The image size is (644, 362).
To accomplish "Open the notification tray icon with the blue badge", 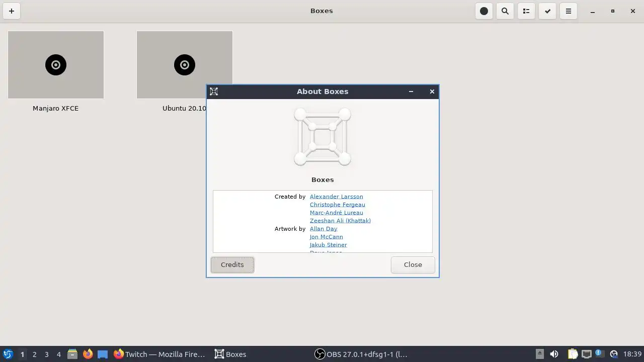I will click(x=599, y=354).
